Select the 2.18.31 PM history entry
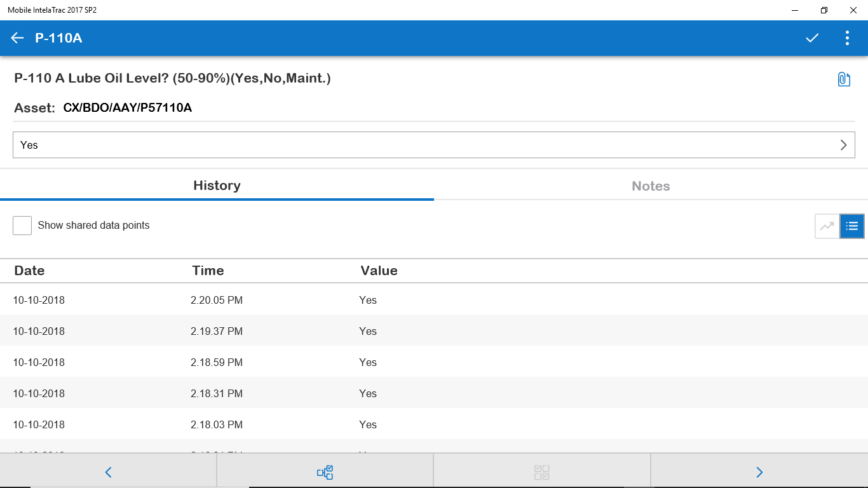The height and width of the screenshot is (488, 868). [x=217, y=393]
